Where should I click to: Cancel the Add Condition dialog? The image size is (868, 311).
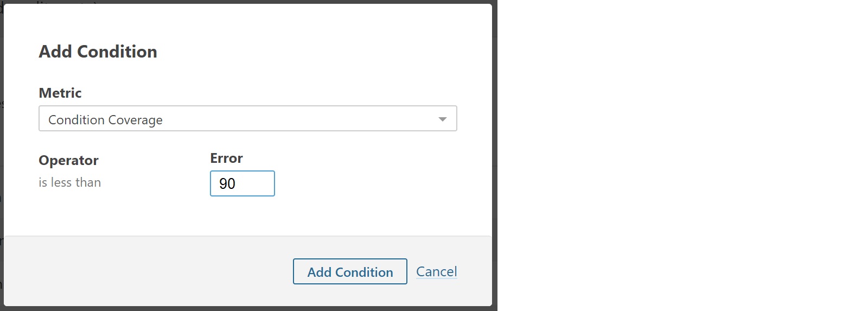[x=436, y=271]
